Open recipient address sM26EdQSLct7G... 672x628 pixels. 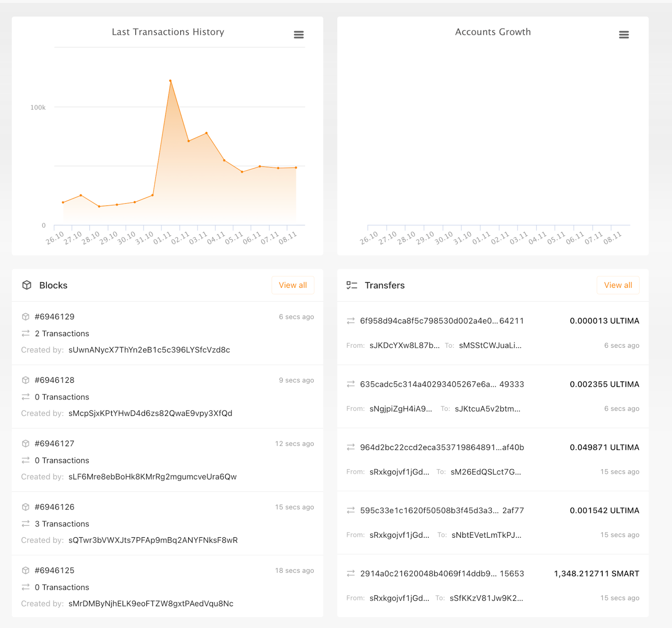486,472
